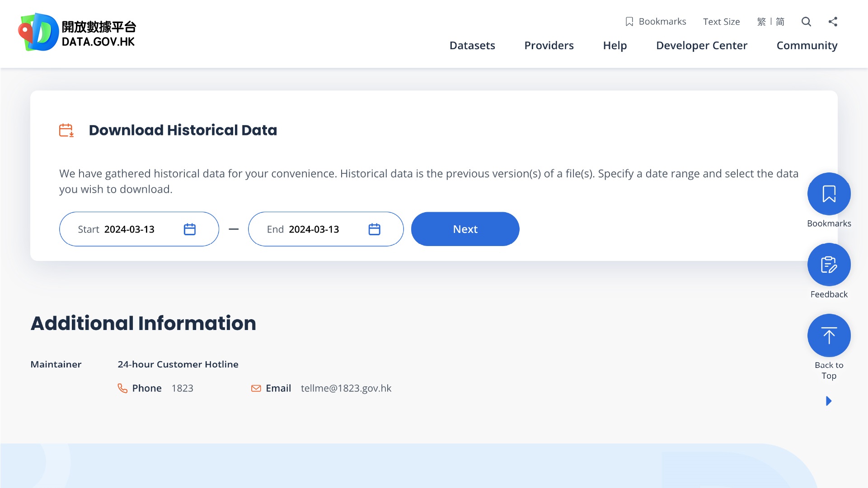The height and width of the screenshot is (488, 868).
Task: Switch language to 简
Action: (x=780, y=22)
